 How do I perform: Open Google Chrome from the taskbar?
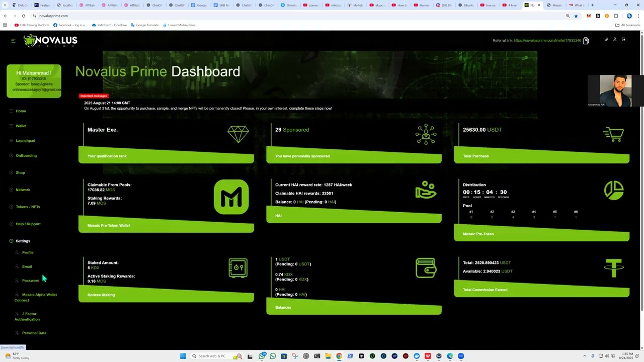(339, 356)
